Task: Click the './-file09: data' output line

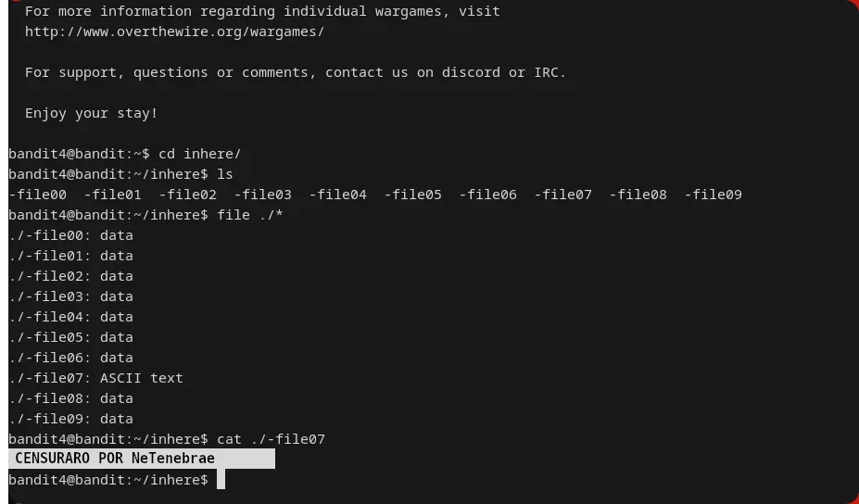Action: [x=70, y=419]
